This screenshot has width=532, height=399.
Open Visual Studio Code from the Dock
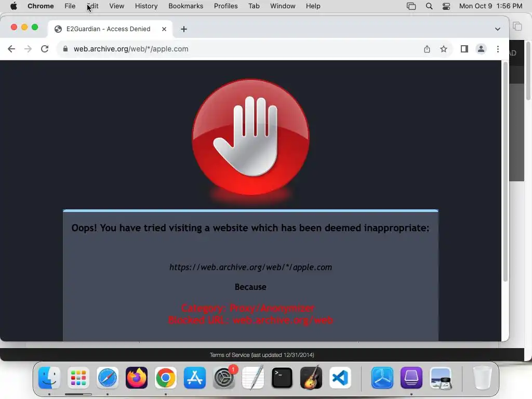tap(340, 378)
